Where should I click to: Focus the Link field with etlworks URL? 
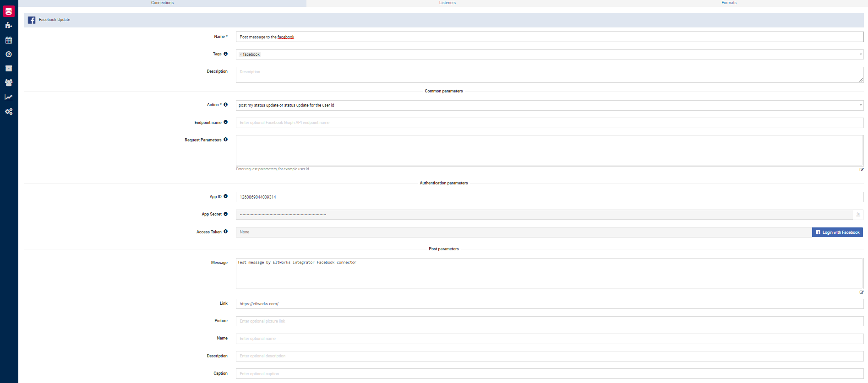[x=550, y=304]
